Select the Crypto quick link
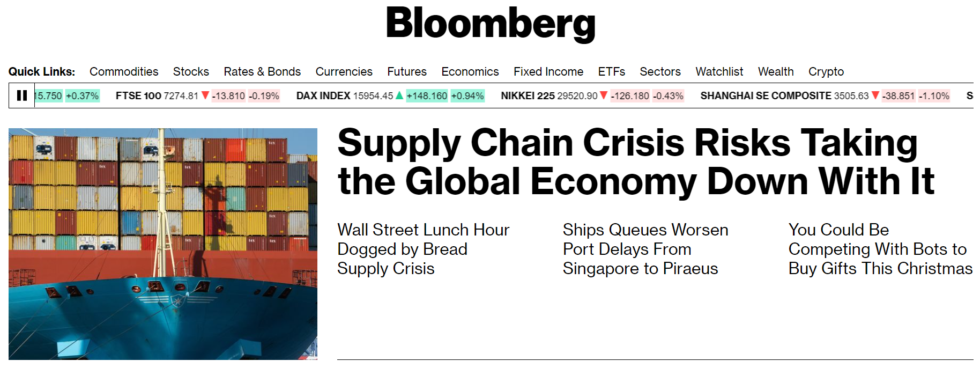 click(826, 71)
